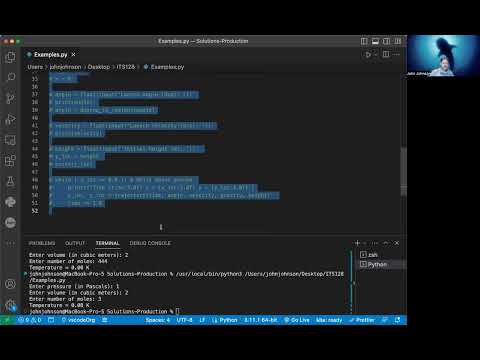Open remote window indicator in status bar
The width and height of the screenshot is (480, 360).
7,320
